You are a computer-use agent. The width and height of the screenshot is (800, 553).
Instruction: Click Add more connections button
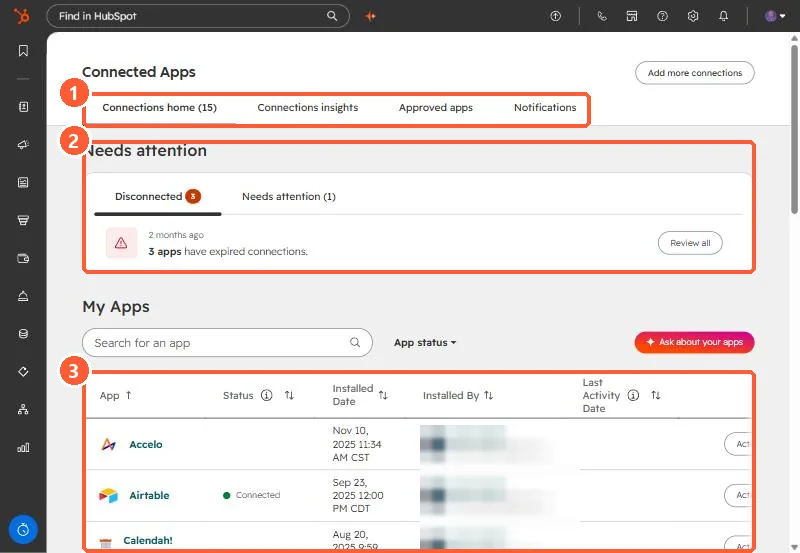point(694,73)
